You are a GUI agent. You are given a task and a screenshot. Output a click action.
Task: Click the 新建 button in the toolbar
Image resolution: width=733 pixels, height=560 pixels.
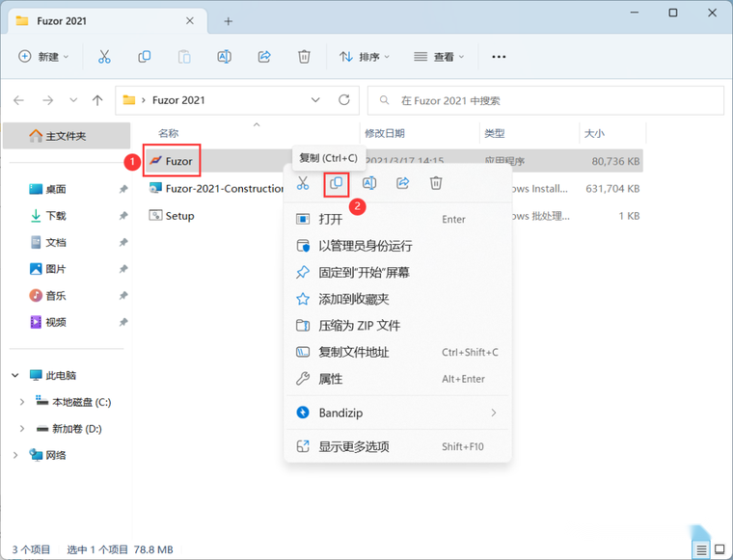click(43, 57)
